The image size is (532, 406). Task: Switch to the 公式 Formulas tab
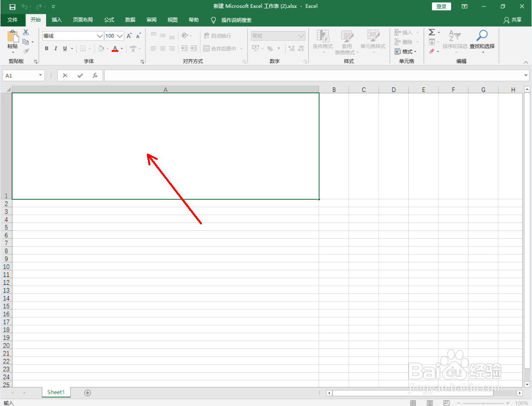coord(109,20)
